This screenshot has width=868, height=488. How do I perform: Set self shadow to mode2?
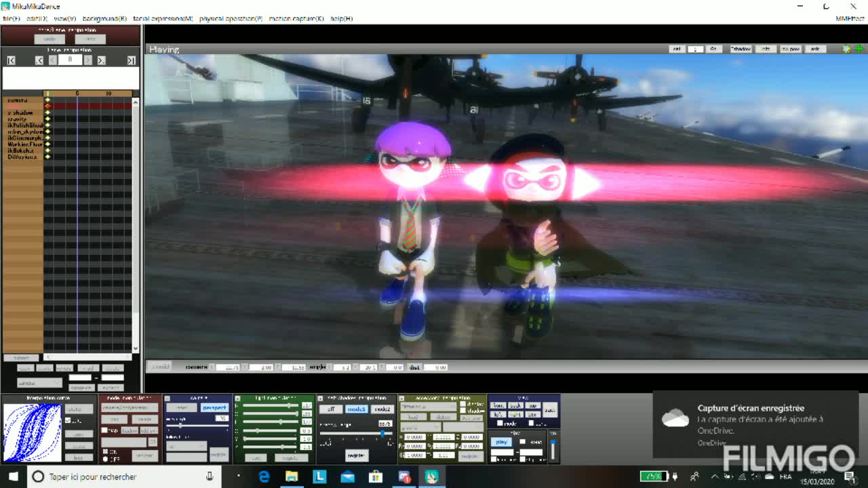[382, 409]
